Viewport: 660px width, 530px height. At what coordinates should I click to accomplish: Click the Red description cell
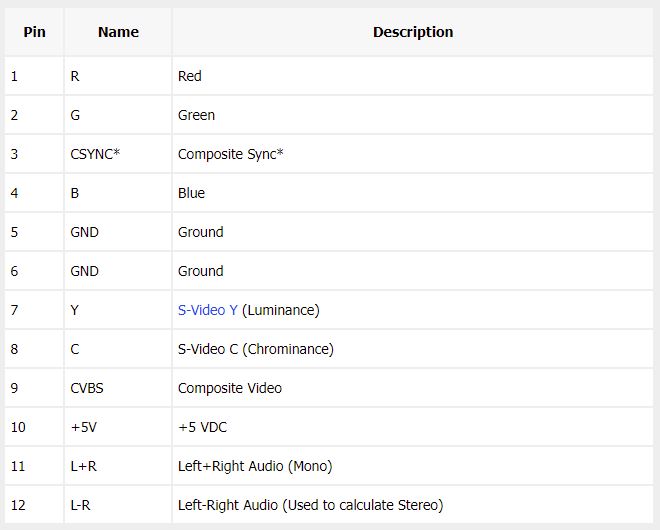point(413,76)
